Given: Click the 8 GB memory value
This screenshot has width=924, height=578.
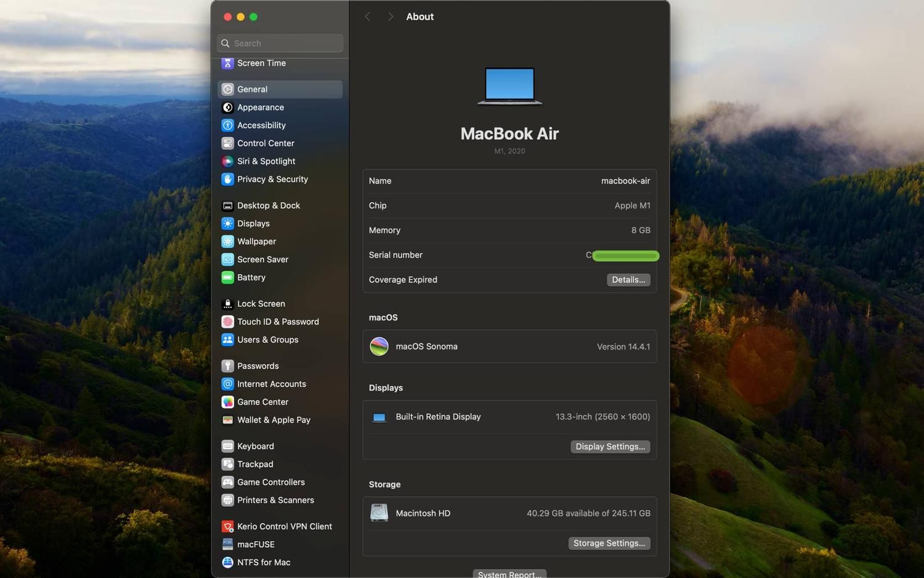Looking at the screenshot, I should coord(641,230).
